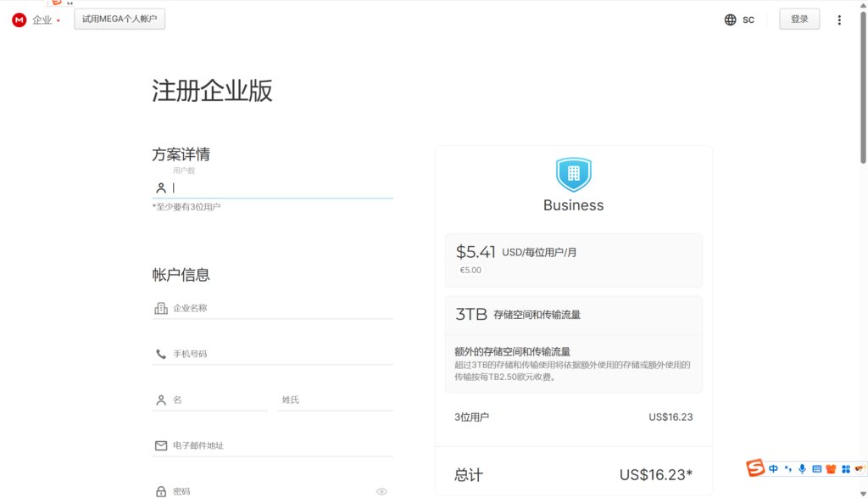Click the 试用MEGA个人帐户 button

pyautogui.click(x=120, y=19)
